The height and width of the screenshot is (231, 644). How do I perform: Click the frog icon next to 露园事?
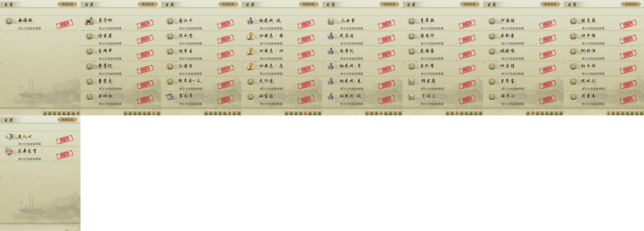tap(170, 96)
